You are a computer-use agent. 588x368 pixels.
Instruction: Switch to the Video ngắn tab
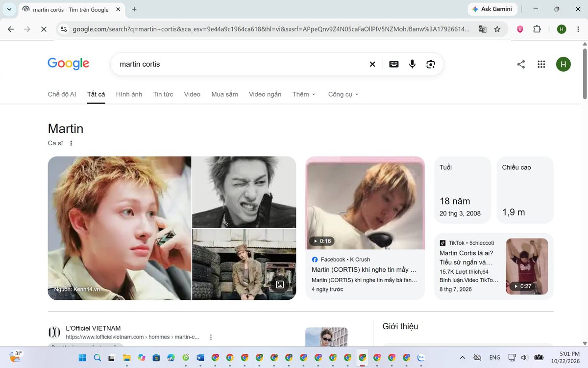point(265,94)
